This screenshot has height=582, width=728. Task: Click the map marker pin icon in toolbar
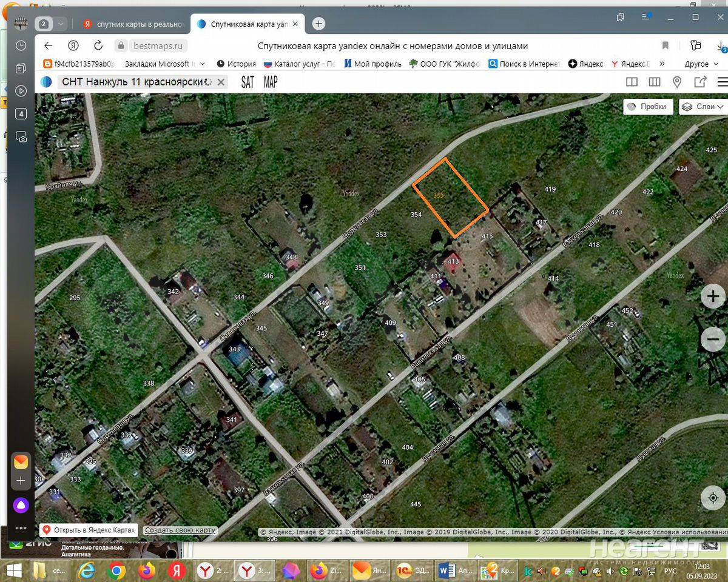(x=677, y=82)
